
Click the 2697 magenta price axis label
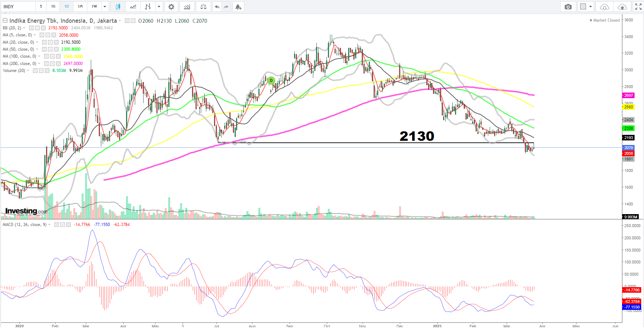(x=629, y=95)
